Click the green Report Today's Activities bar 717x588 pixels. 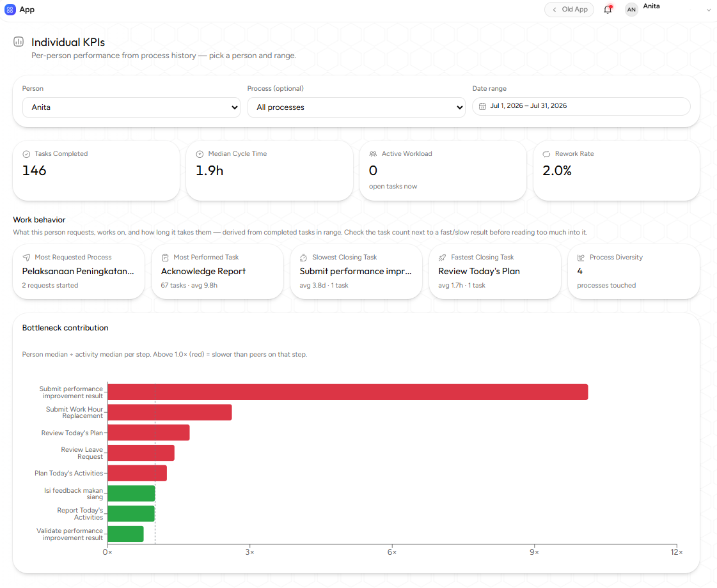[131, 513]
